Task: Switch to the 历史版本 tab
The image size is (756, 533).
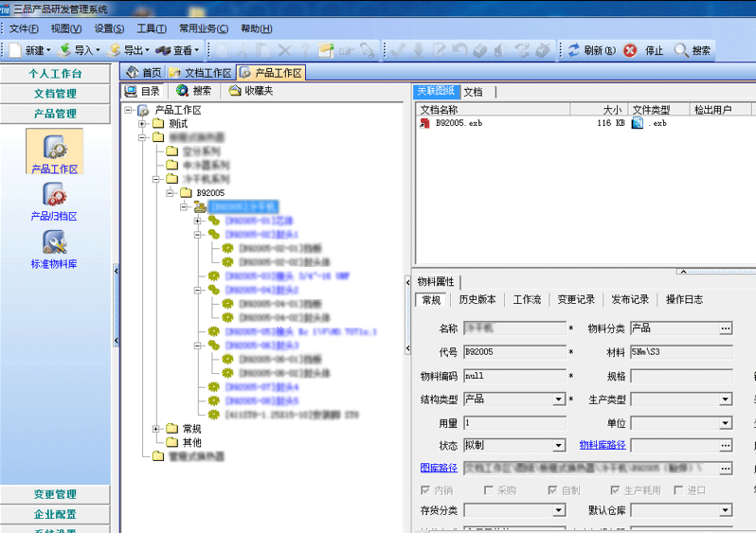Action: click(477, 299)
